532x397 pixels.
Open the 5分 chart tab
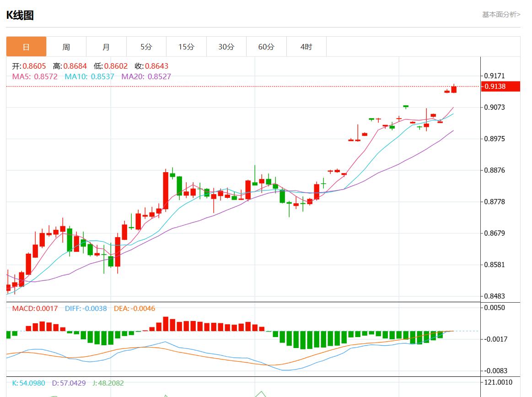tap(146, 47)
